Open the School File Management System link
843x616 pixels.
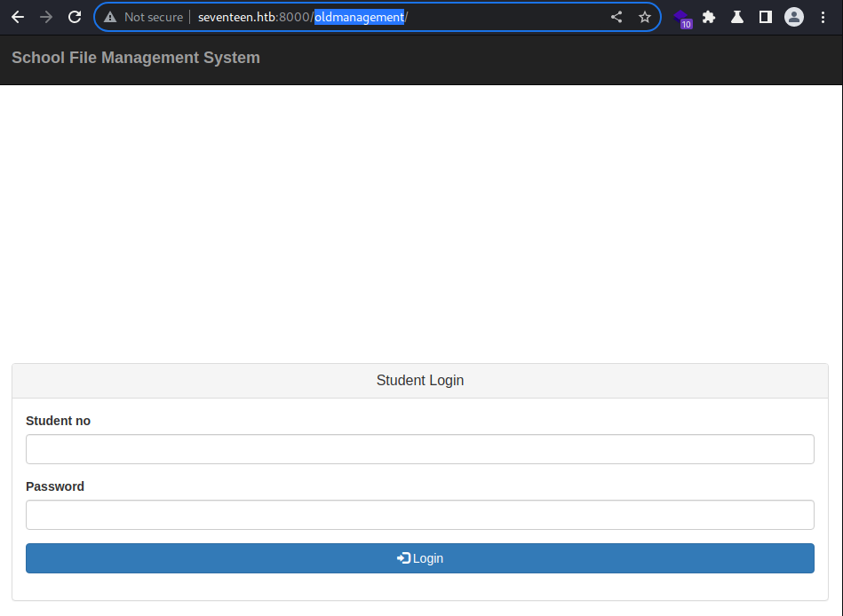point(136,58)
